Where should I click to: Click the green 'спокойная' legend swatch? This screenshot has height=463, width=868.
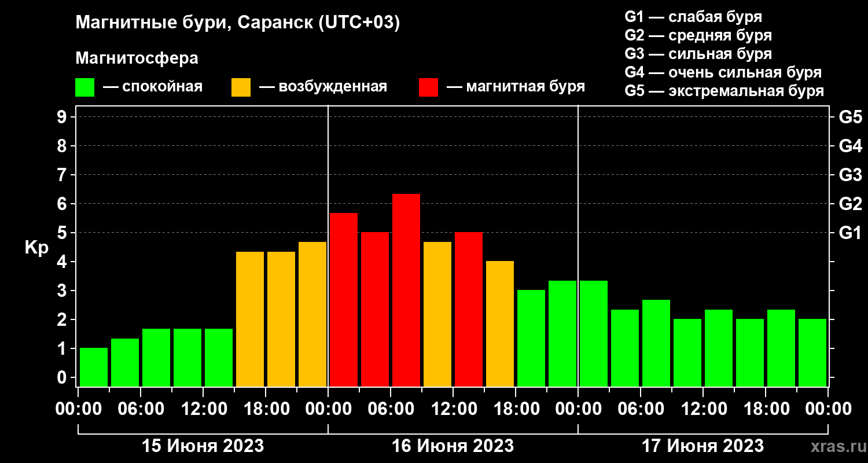(84, 87)
